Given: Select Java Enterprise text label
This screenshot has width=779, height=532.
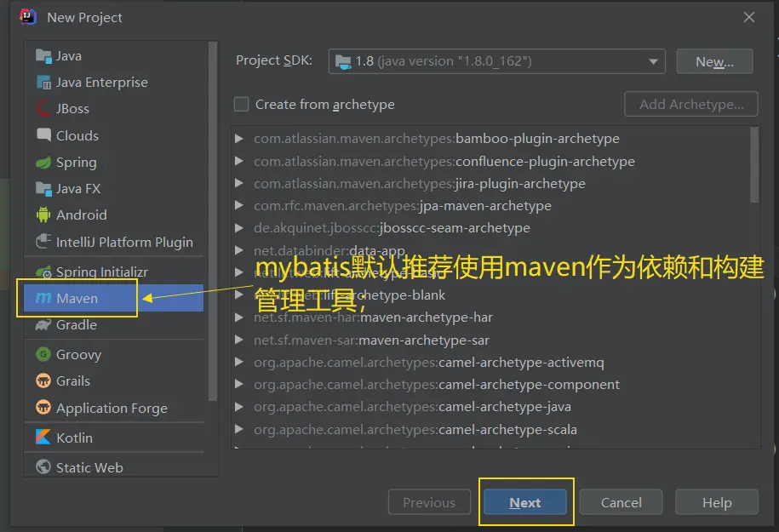Looking at the screenshot, I should (102, 83).
